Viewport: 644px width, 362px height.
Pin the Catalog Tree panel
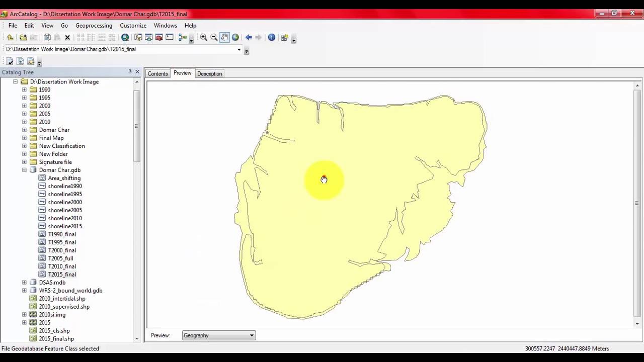[130, 72]
